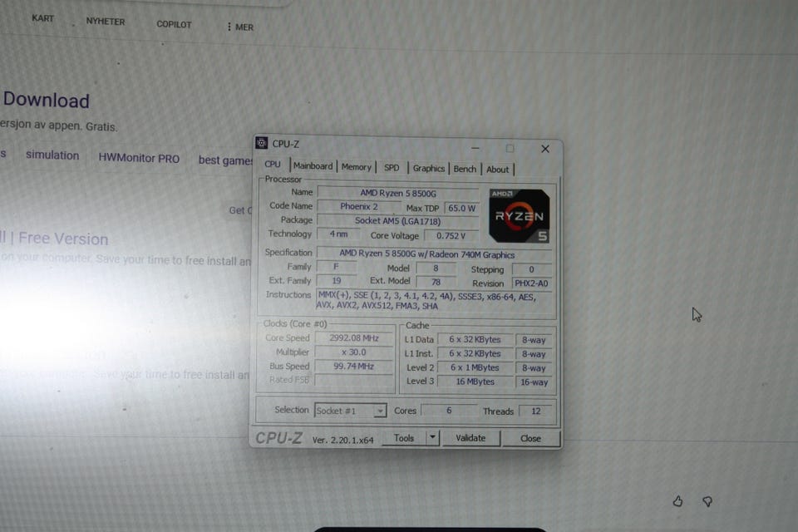
Task: Click the CPU-Z app icon in title bar
Action: [262, 143]
